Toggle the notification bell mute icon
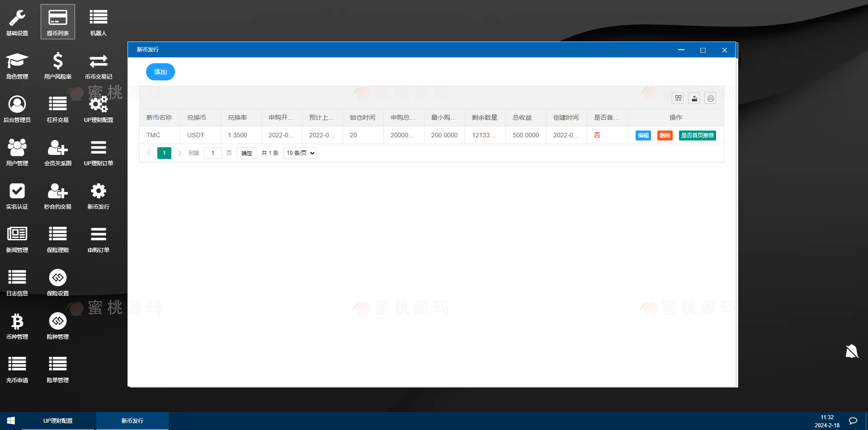 click(x=852, y=351)
